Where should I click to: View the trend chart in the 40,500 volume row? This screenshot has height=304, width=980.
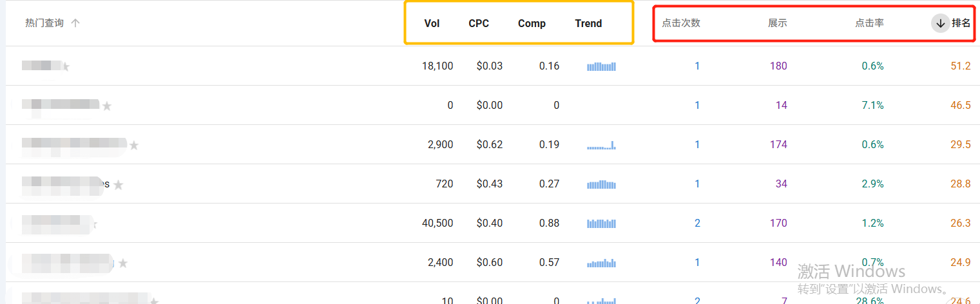[601, 223]
